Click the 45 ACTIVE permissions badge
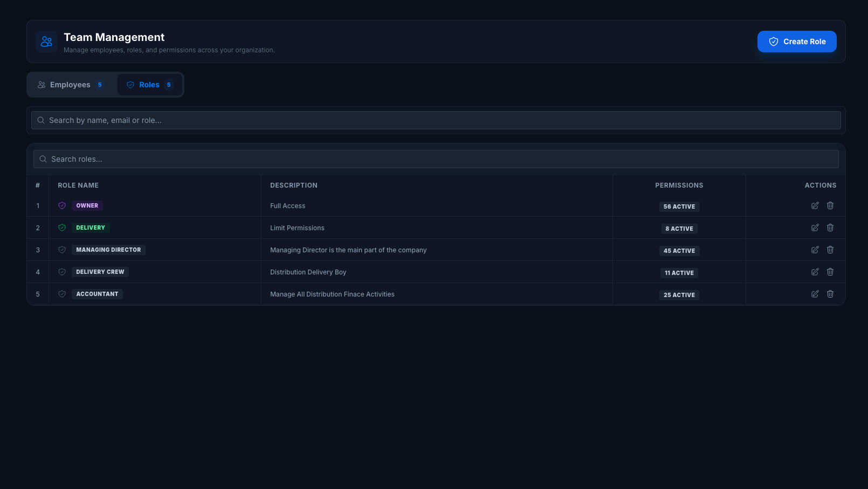This screenshot has width=868, height=489. point(679,251)
